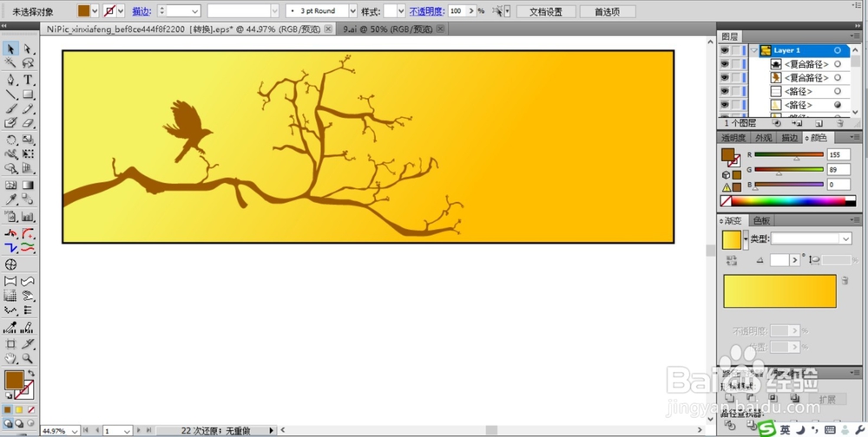Collapse the Layer 1 tree arrow

click(753, 50)
